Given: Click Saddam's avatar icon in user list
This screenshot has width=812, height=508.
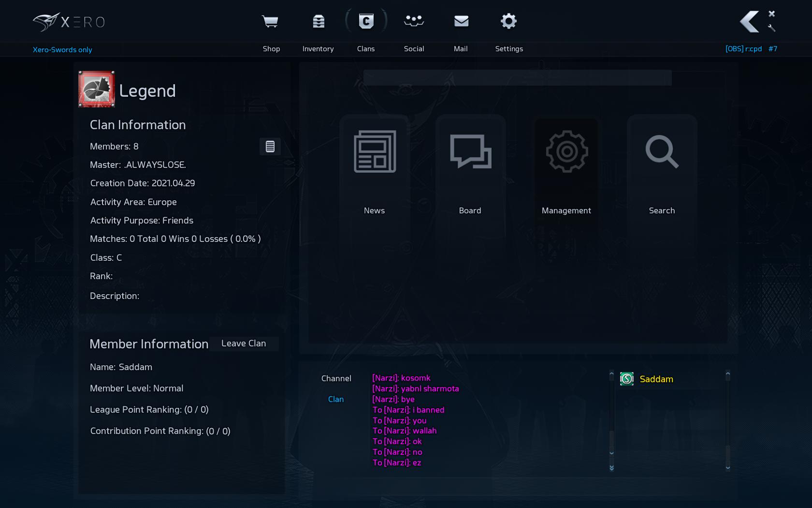Looking at the screenshot, I should (x=627, y=379).
